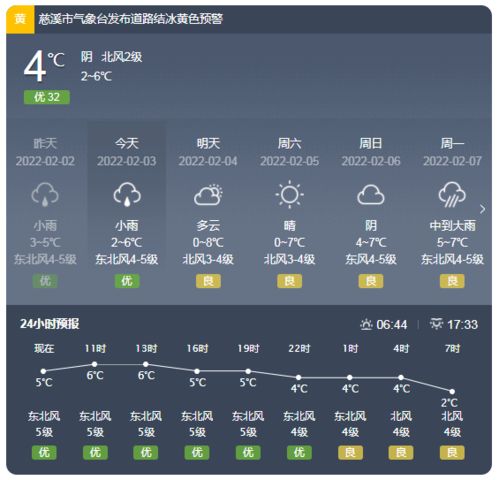
Task: Click the 阴 北风2级 current condition text
Action: tap(111, 57)
